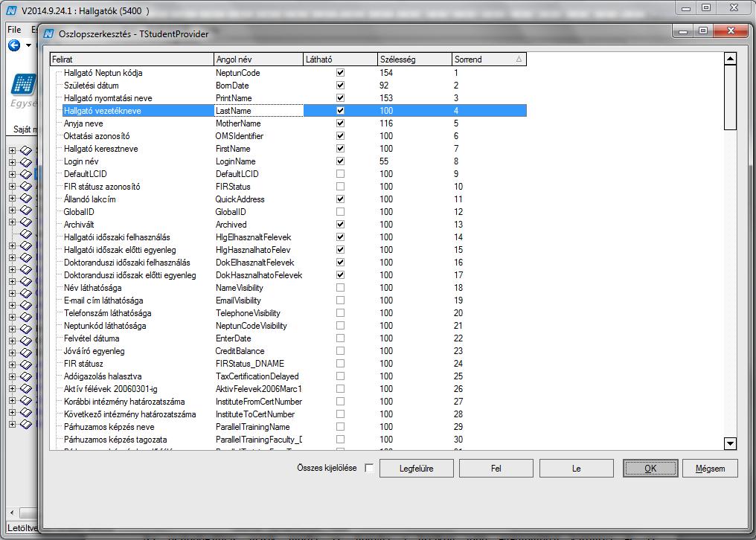The image size is (756, 540).
Task: Click the scrollbar down arrow in the list
Action: tap(731, 443)
